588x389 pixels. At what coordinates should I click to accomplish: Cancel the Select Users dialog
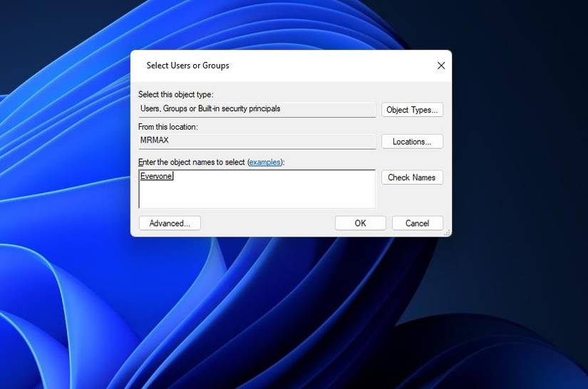[x=418, y=224]
